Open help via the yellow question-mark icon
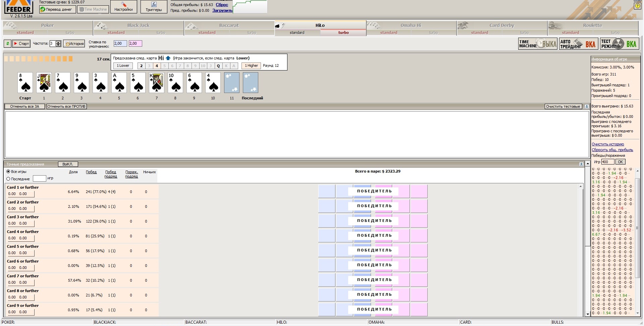 637,6
